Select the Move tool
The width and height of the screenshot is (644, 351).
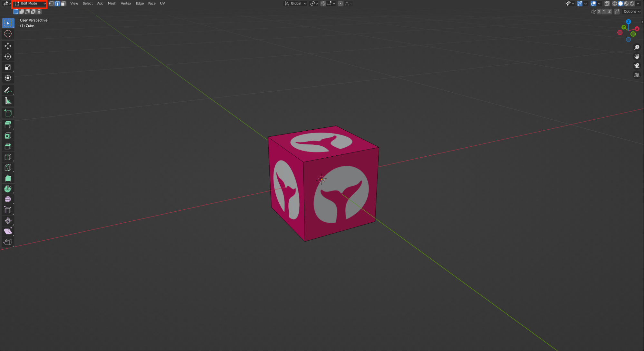pyautogui.click(x=8, y=46)
